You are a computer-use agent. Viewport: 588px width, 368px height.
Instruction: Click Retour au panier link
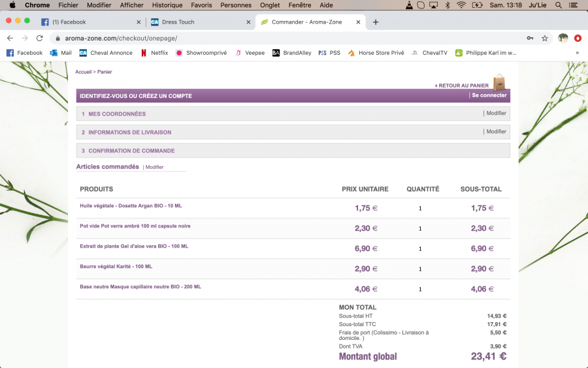[x=463, y=86]
